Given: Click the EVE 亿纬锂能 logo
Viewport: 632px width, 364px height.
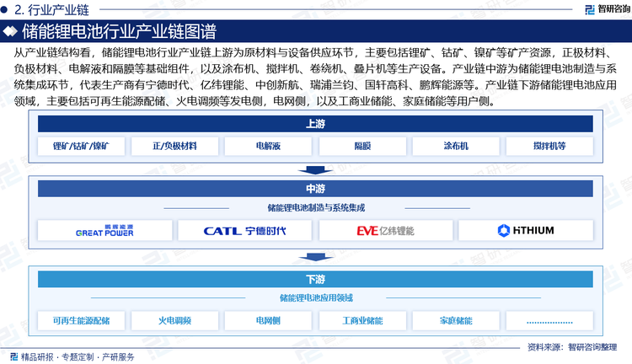Looking at the screenshot, I should tap(385, 231).
